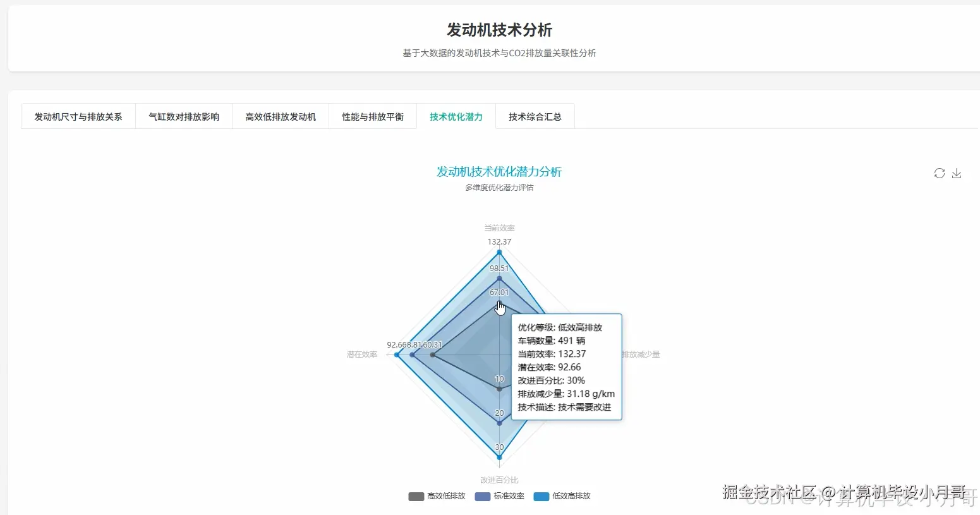The image size is (980, 515).
Task: Click the 当前效率 data point on radar chart
Action: 499,252
